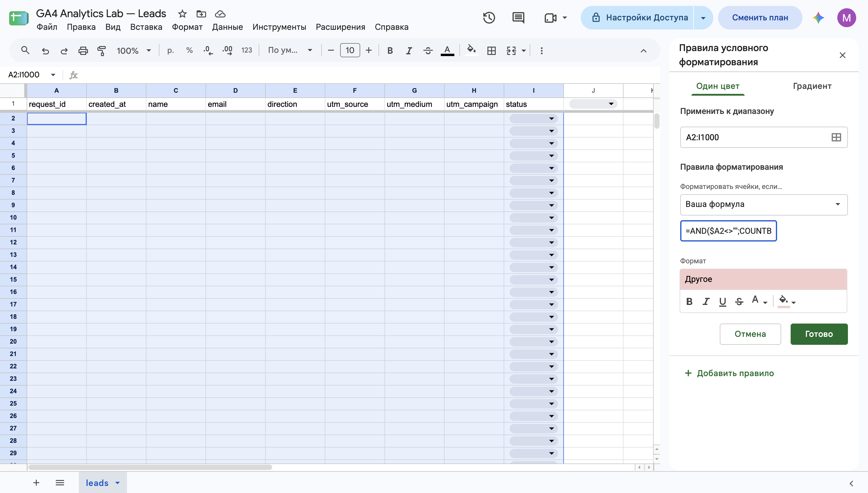Click the Готово button
The height and width of the screenshot is (493, 868).
point(819,334)
